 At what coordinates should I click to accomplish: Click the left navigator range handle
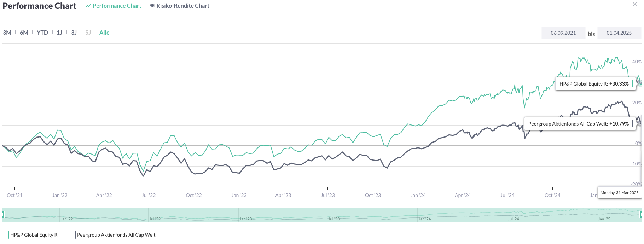pyautogui.click(x=3, y=214)
